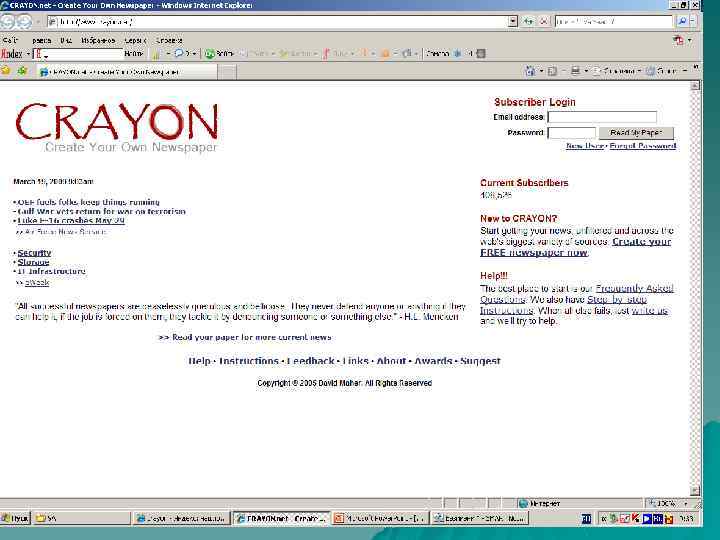This screenshot has height=540, width=720.
Task: Click the blue snowflake icon in Yandex toolbar
Action: click(457, 53)
